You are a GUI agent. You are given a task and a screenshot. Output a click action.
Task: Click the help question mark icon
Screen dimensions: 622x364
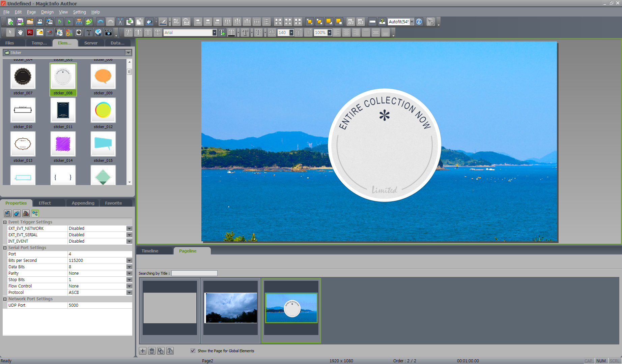(x=382, y=22)
